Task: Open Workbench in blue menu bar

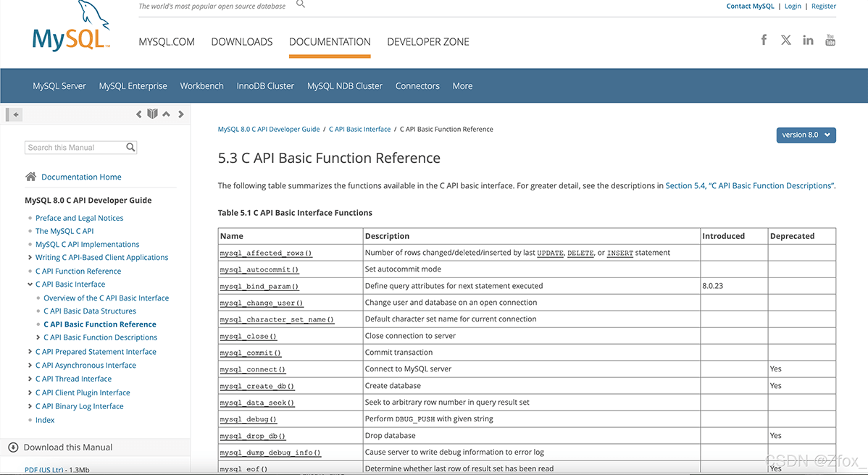Action: 201,85
